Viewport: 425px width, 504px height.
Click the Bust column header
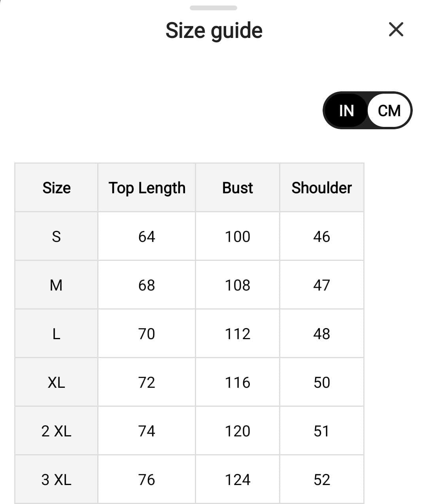pos(237,188)
